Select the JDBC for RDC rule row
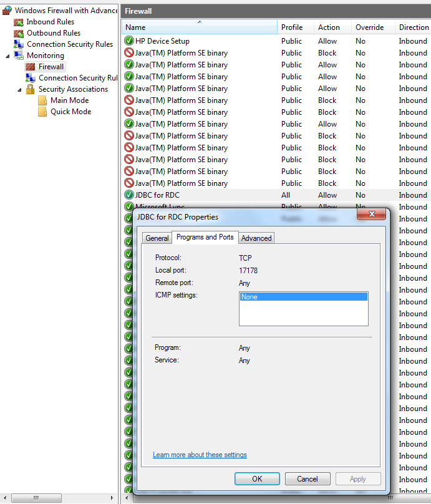Screen dimensions: 431x504 (x=276, y=195)
